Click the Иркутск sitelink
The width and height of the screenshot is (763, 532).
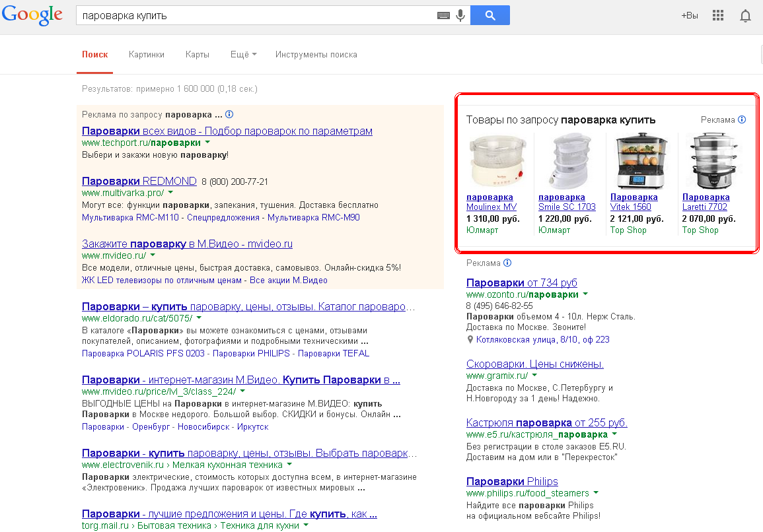coord(252,426)
